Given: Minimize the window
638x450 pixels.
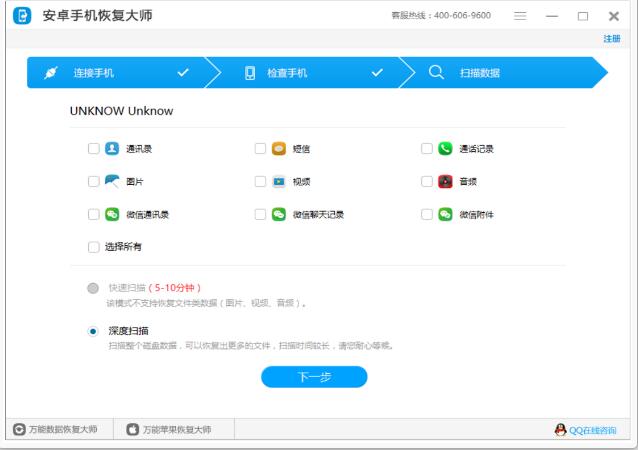Looking at the screenshot, I should pos(552,16).
